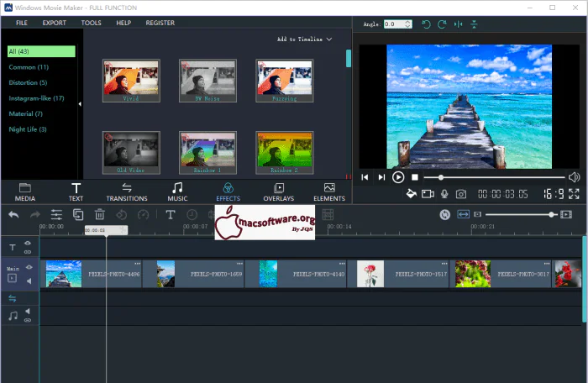Viewport: 588px width, 383px height.
Task: Rotate the clip clockwise
Action: pyautogui.click(x=442, y=24)
